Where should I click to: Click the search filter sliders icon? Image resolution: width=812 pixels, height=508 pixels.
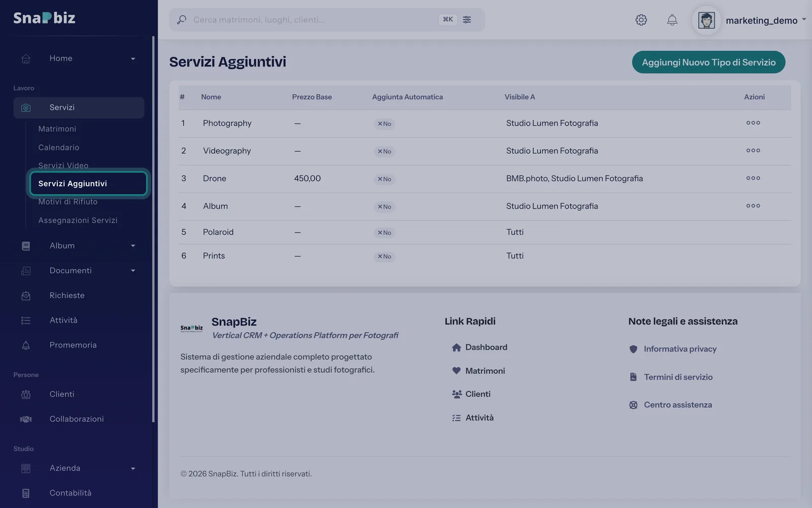tap(467, 19)
